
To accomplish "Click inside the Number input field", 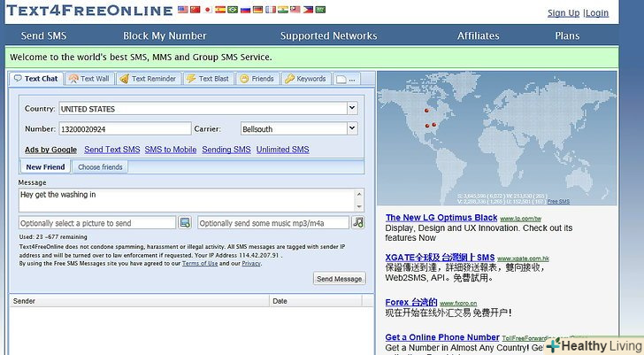I will (124, 128).
